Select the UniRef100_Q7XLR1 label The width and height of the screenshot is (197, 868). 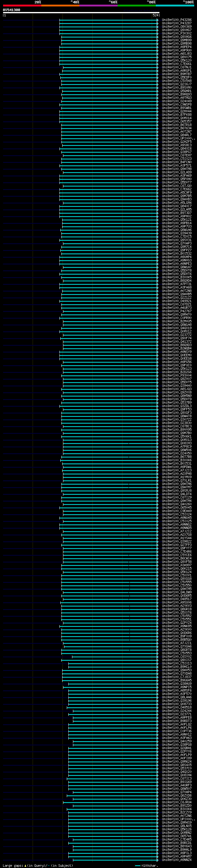[176, 481]
